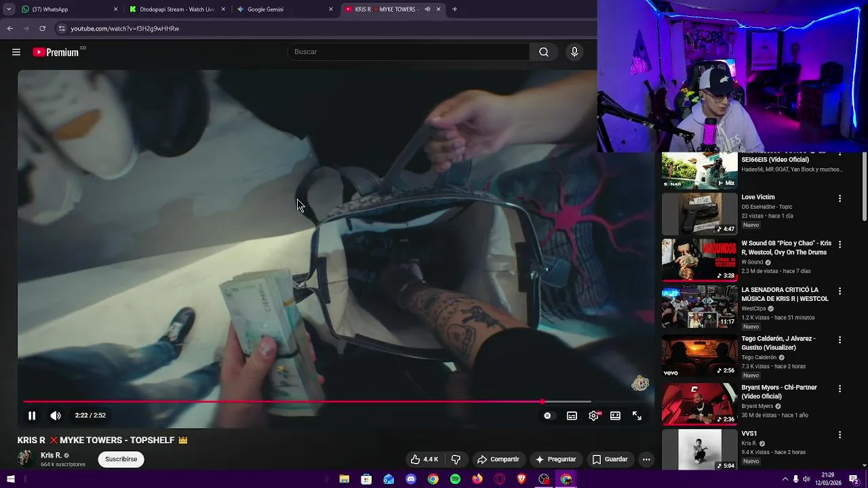Like the video (4.4 K)
The image size is (868, 488).
(x=425, y=459)
